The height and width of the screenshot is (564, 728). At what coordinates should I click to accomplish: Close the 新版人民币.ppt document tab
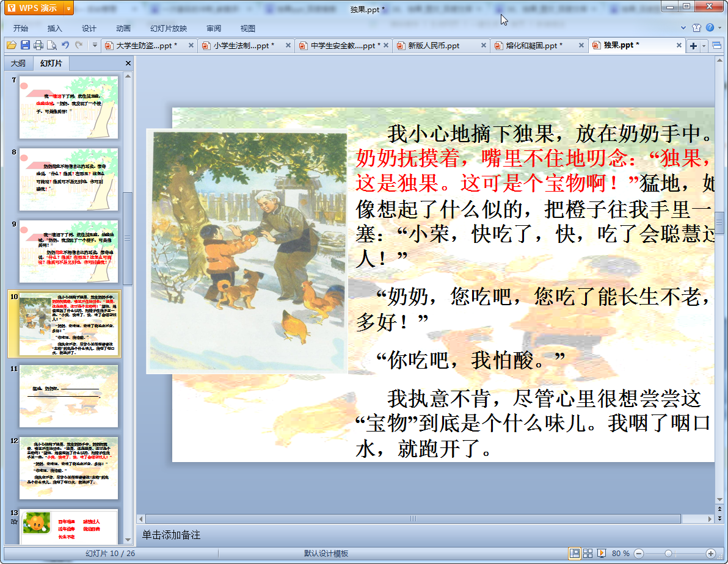click(483, 46)
